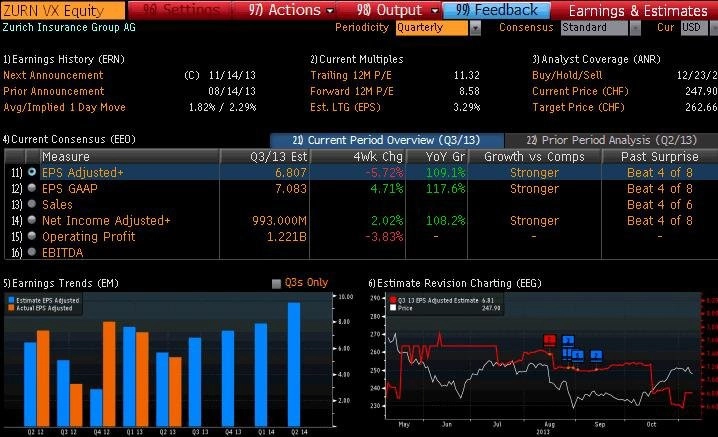718x437 pixels.
Task: Enable the Q3s Only checkbox
Action: 276,284
